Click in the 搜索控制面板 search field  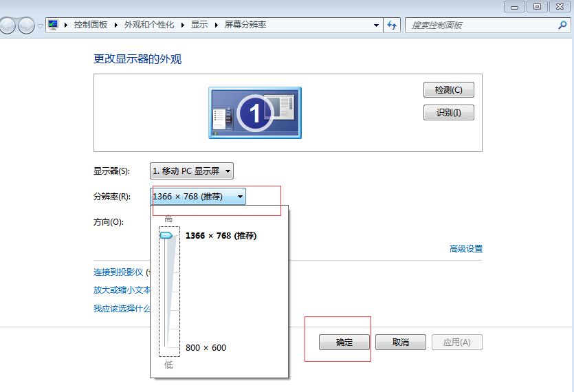pyautogui.click(x=482, y=25)
